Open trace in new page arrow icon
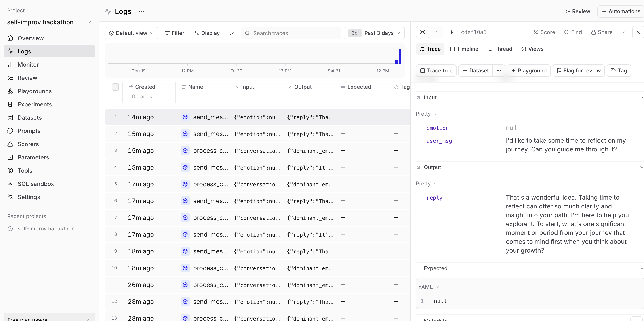644x321 pixels. (x=624, y=32)
